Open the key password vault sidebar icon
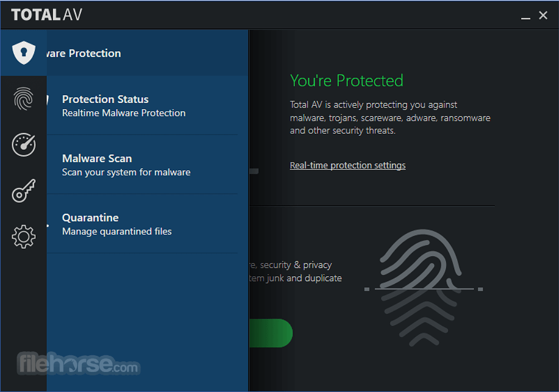559x392 pixels. point(23,191)
